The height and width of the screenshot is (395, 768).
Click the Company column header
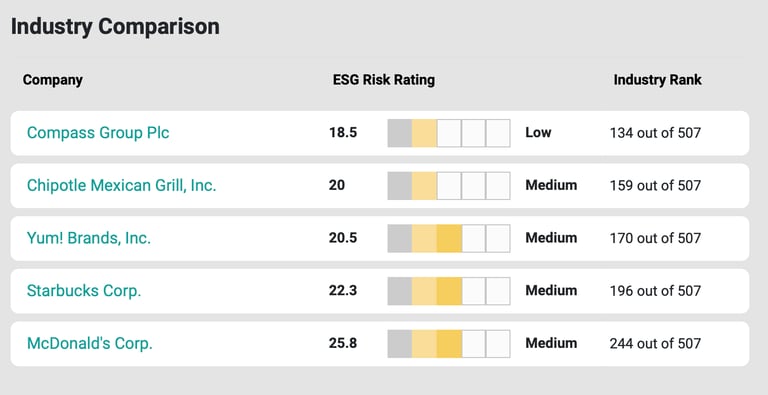52,80
